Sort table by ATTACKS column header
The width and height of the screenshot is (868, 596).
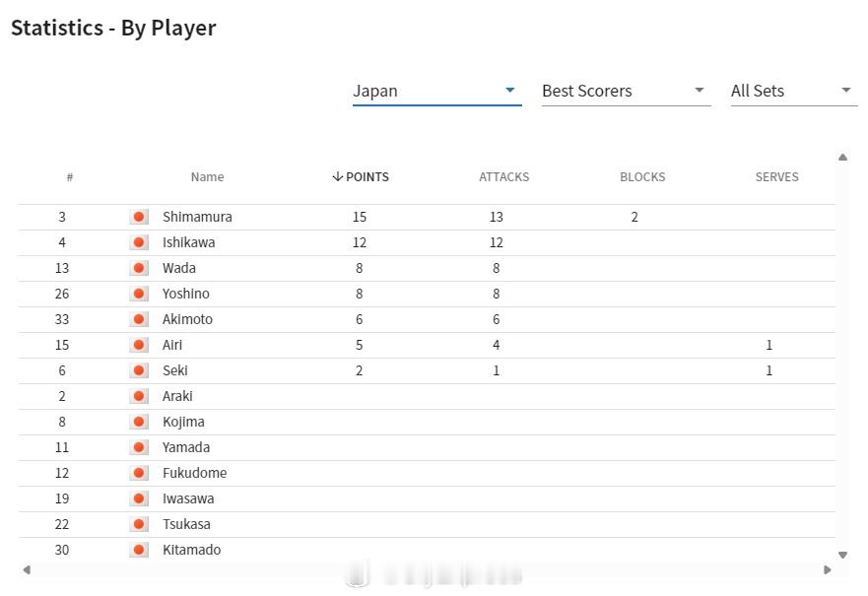pos(503,177)
